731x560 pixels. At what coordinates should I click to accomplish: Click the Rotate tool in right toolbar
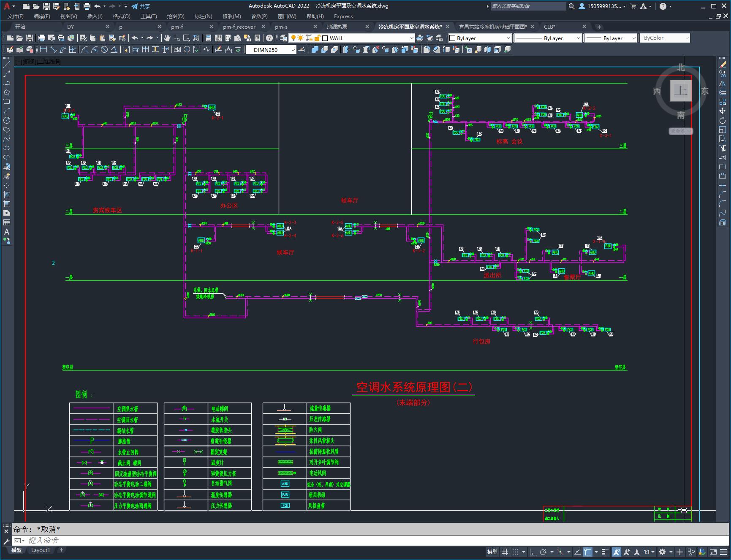[x=723, y=120]
